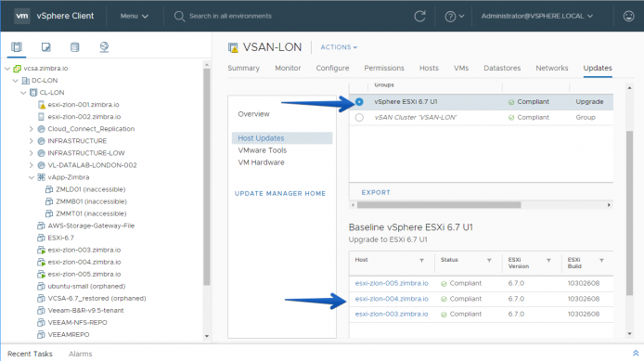The height and width of the screenshot is (361, 644).
Task: Switch to the Networks tab
Action: tap(551, 68)
